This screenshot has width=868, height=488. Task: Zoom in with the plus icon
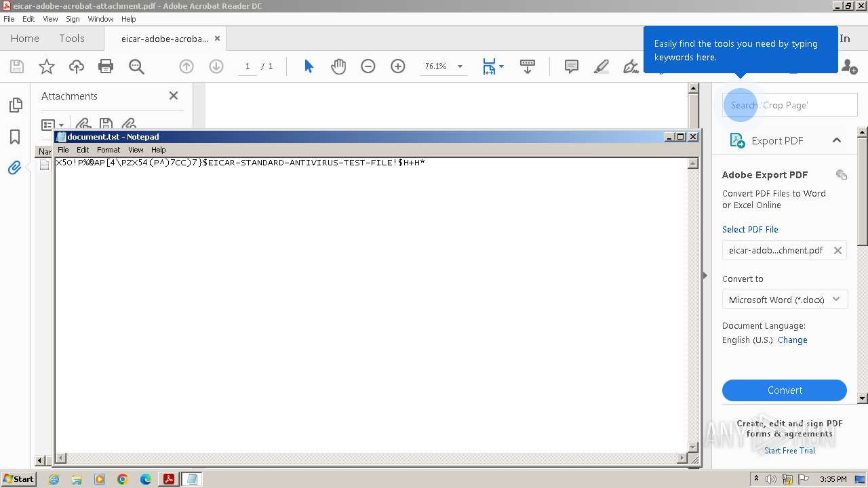398,66
